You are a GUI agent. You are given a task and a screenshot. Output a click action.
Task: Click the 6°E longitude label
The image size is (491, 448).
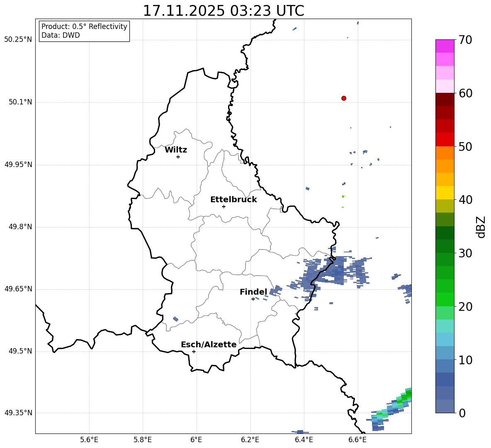196,440
